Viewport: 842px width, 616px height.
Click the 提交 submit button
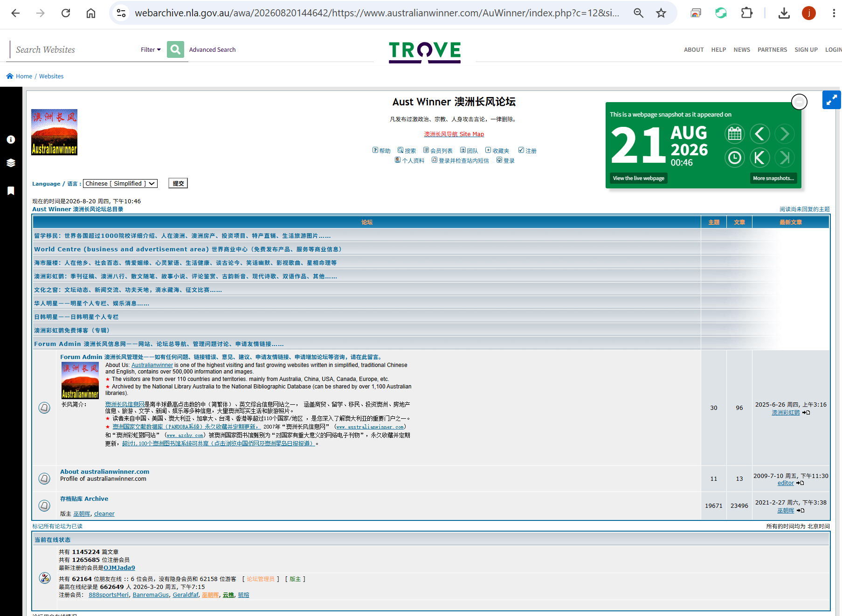point(178,183)
